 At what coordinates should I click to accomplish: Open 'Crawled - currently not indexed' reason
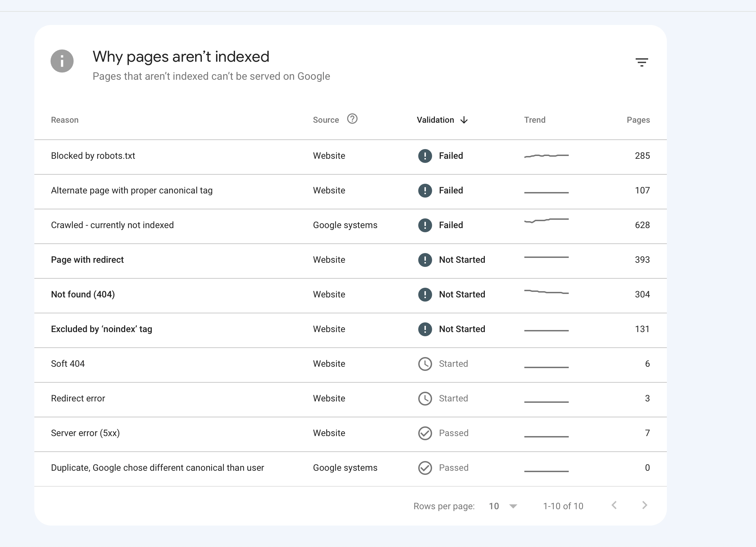112,225
